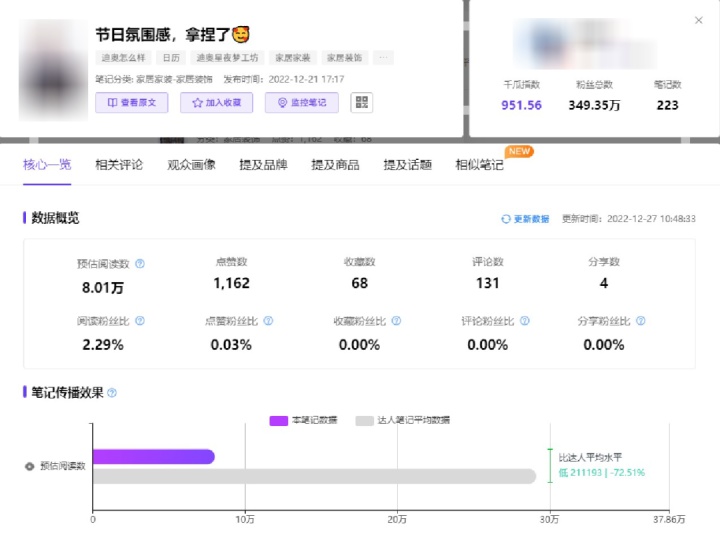Open the QR code icon button
The width and height of the screenshot is (720, 534).
(362, 102)
